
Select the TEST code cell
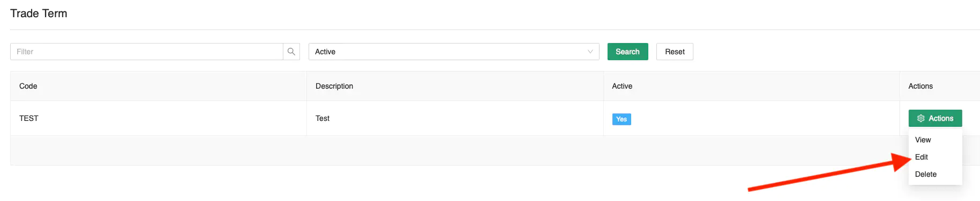click(x=158, y=118)
